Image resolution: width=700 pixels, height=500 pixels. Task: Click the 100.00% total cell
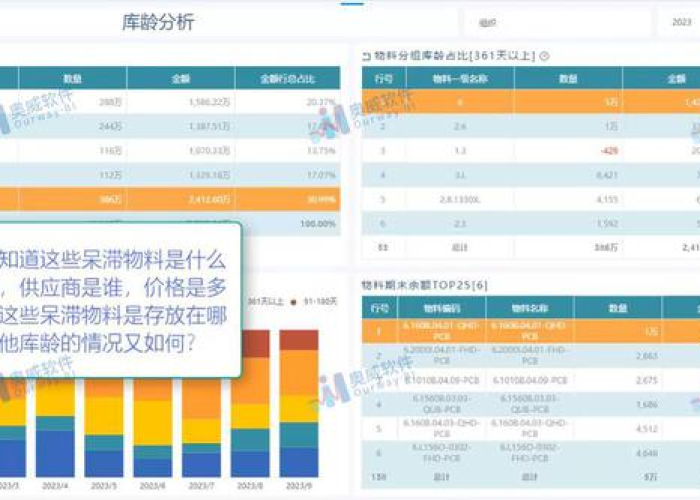coord(318,224)
